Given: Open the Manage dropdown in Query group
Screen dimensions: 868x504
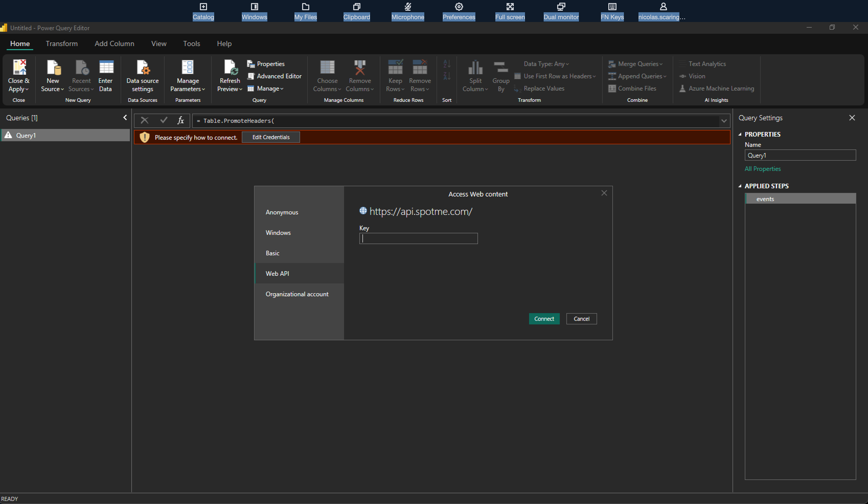Looking at the screenshot, I should point(265,89).
